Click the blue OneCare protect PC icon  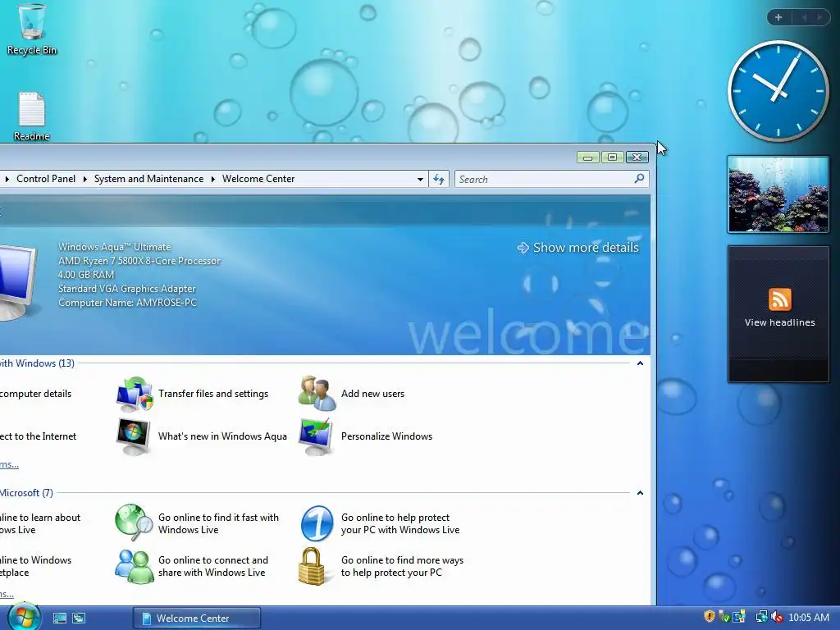click(317, 523)
